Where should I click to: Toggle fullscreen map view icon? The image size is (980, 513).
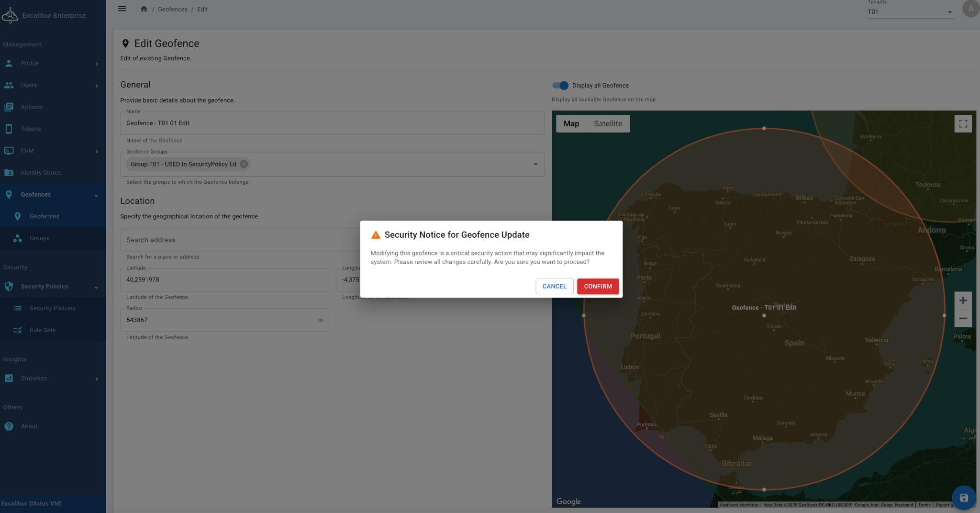pos(963,123)
